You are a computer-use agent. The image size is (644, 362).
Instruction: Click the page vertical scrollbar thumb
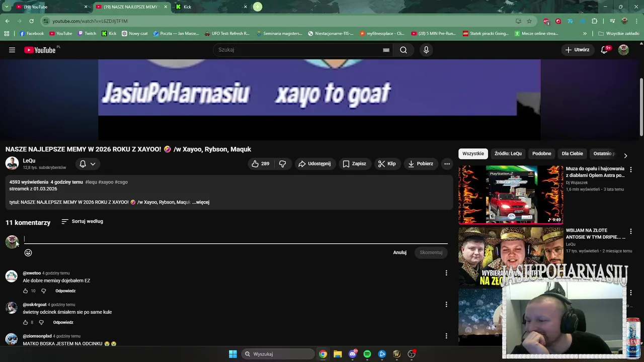pos(641,107)
